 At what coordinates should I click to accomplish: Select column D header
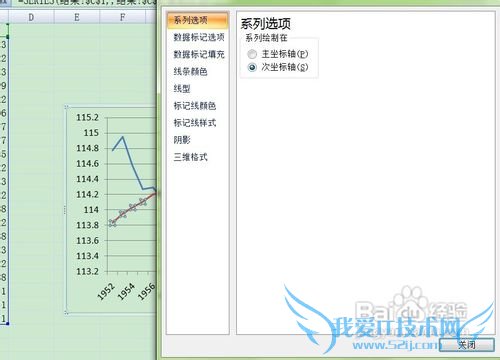click(31, 17)
